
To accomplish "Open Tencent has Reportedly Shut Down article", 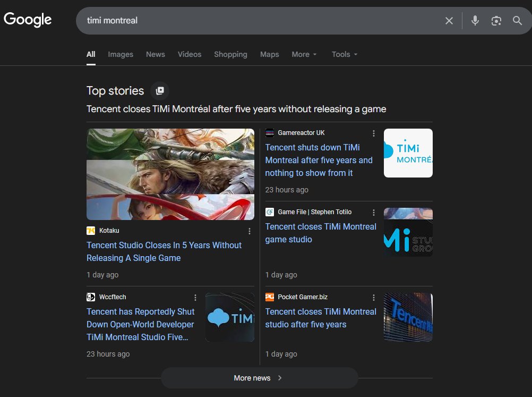I will (x=141, y=324).
